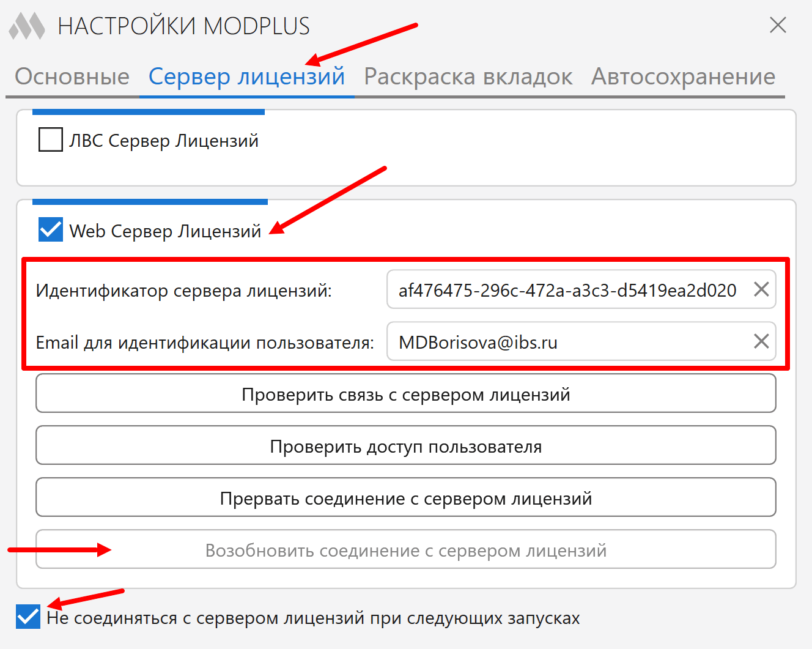Viewport: 812px width, 649px height.
Task: Click Прервать соединение с сервером лицензий
Action: coord(406,498)
